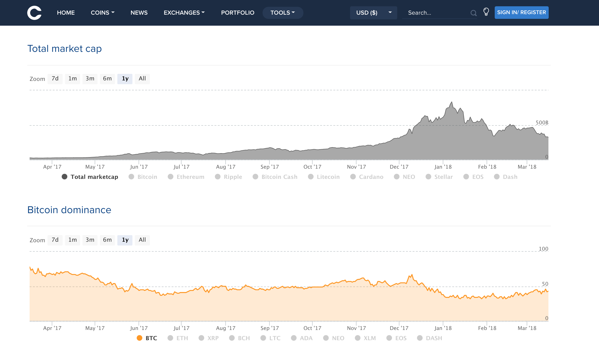Open the COINS dropdown menu

102,13
